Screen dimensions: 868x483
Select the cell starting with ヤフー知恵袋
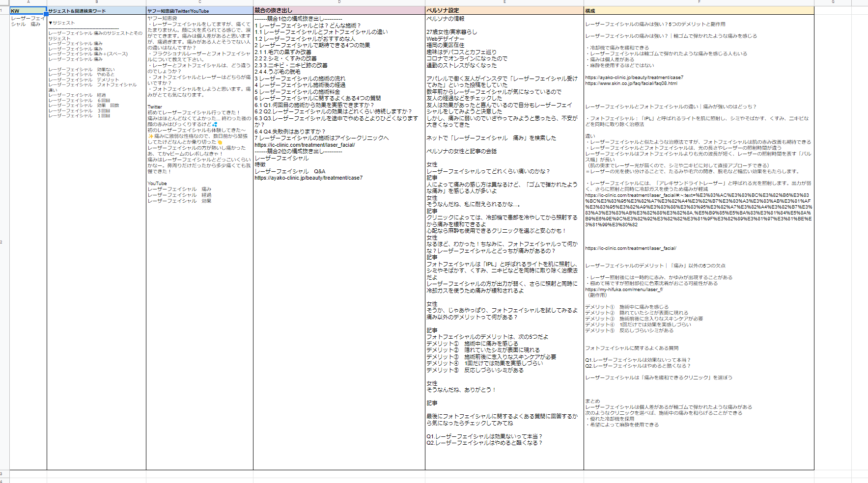pyautogui.click(x=199, y=242)
